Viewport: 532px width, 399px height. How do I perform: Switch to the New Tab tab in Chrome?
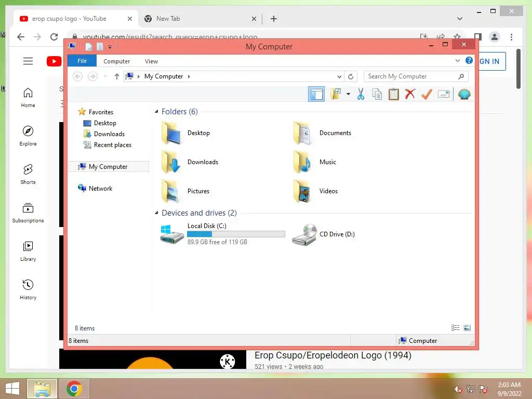coord(168,19)
